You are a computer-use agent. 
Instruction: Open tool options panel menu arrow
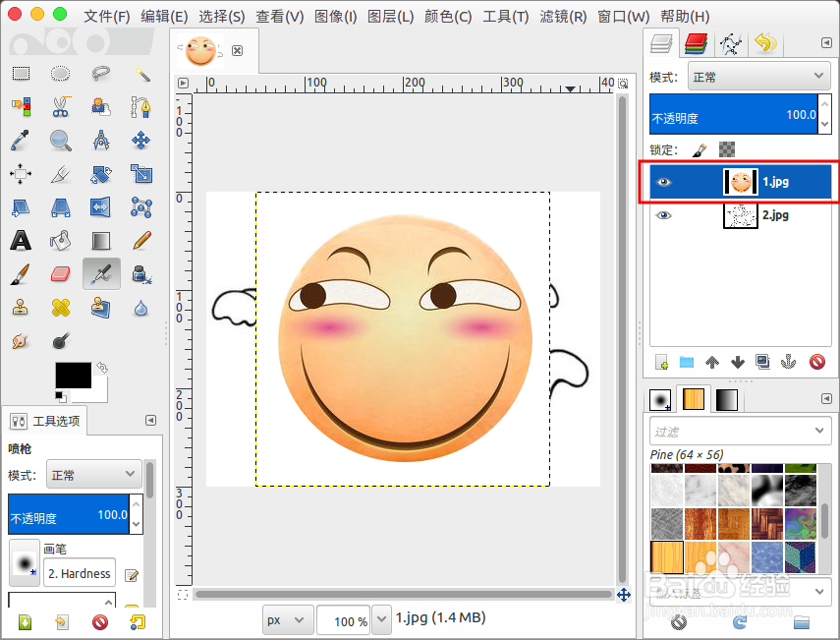151,420
